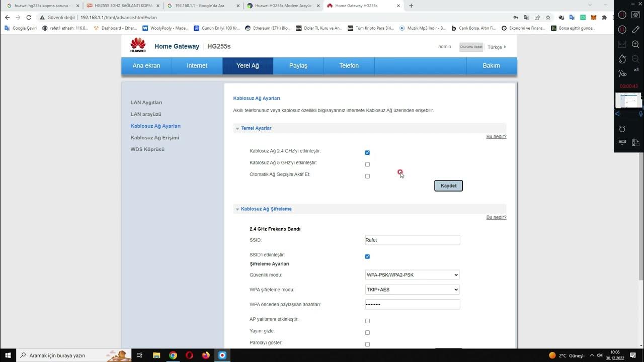Open the Bakım tab
This screenshot has width=644, height=362.
coord(492,66)
